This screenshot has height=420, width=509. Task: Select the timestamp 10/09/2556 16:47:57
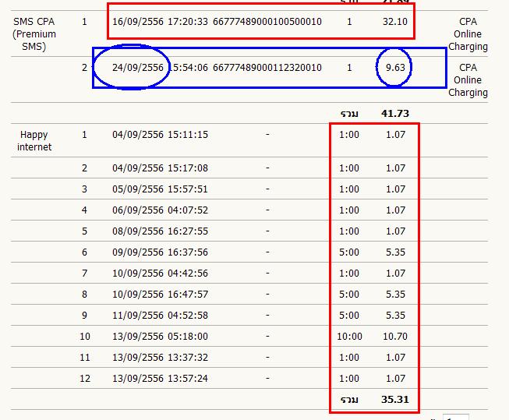[x=160, y=294]
